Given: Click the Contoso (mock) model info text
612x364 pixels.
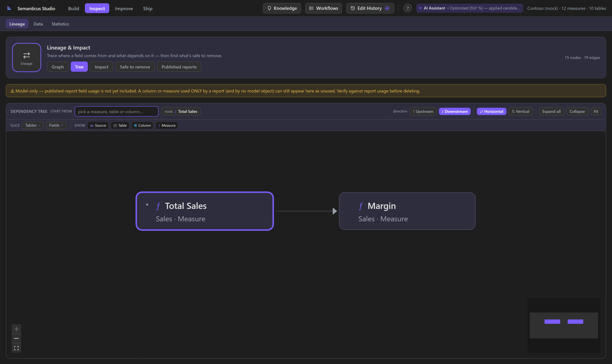Looking at the screenshot, I should [566, 8].
